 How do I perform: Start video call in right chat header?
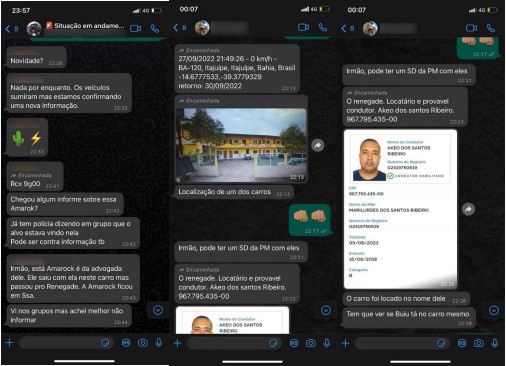(x=471, y=28)
